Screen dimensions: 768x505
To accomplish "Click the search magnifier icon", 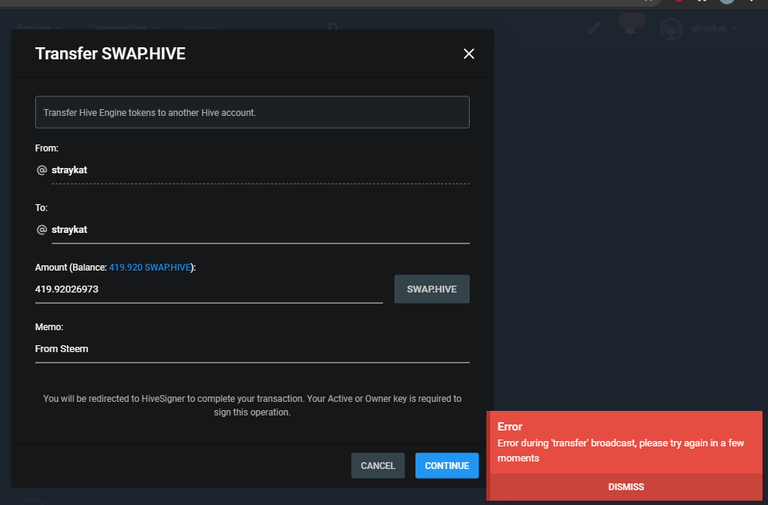I will [x=333, y=27].
